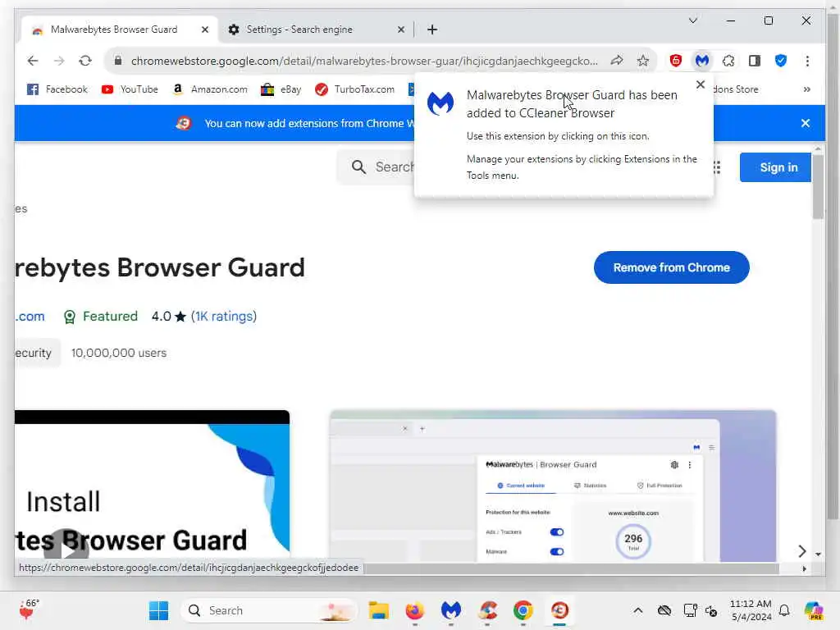
Task: Click the blue security shield toolbar icon
Action: [x=781, y=61]
